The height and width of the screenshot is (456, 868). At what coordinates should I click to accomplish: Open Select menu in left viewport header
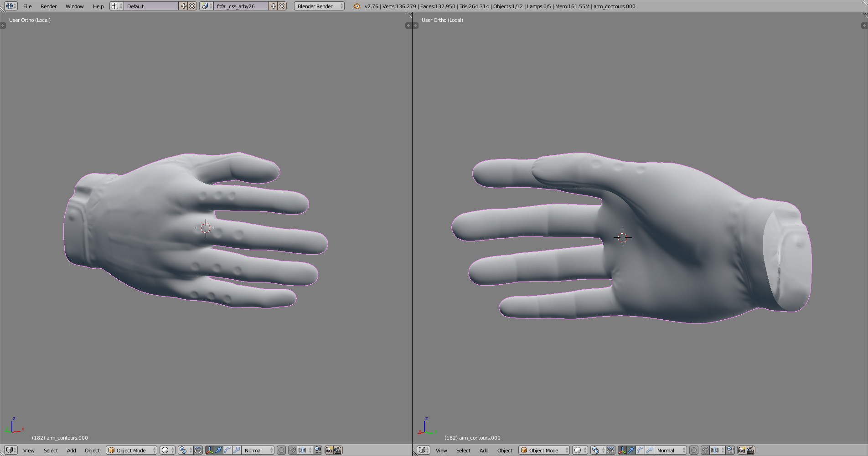point(51,450)
